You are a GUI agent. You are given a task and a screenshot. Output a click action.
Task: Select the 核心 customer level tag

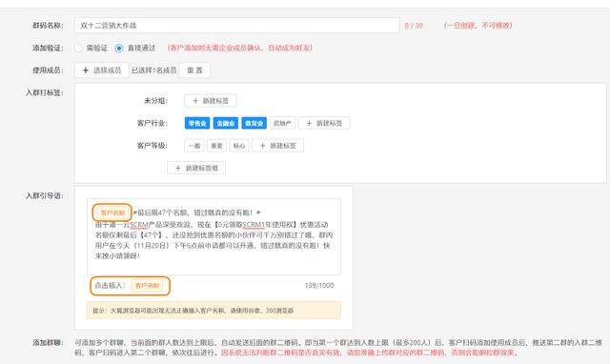point(239,146)
